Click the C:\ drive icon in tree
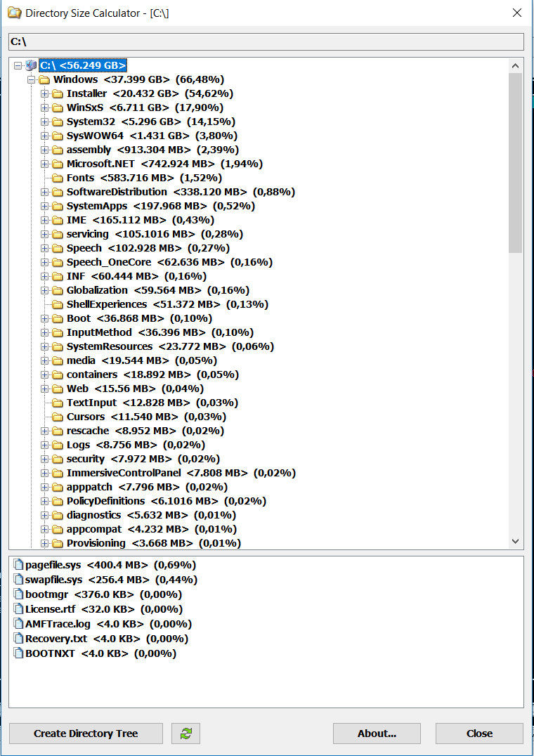Screen dimensions: 534x756 [x=31, y=65]
